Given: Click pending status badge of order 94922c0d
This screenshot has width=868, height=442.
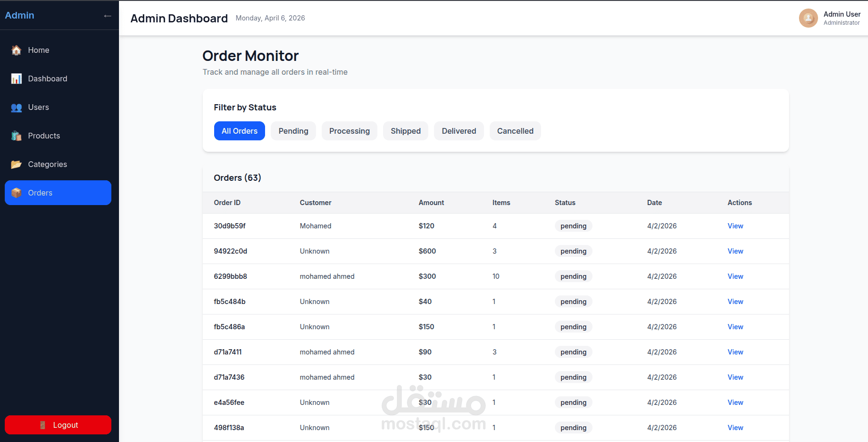Looking at the screenshot, I should coord(573,251).
